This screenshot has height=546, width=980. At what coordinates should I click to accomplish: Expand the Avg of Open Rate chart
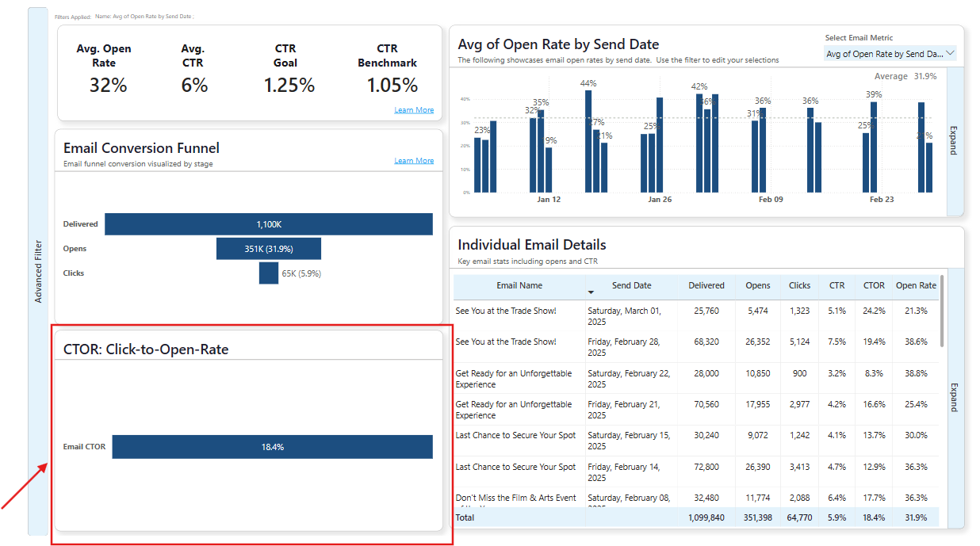click(x=954, y=140)
